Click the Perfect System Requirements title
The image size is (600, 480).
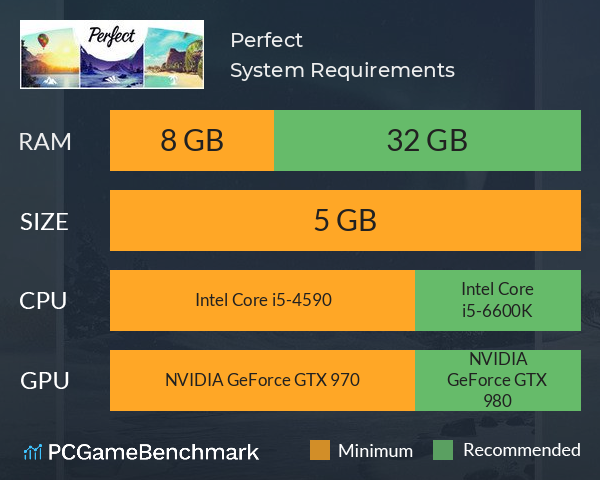click(342, 55)
